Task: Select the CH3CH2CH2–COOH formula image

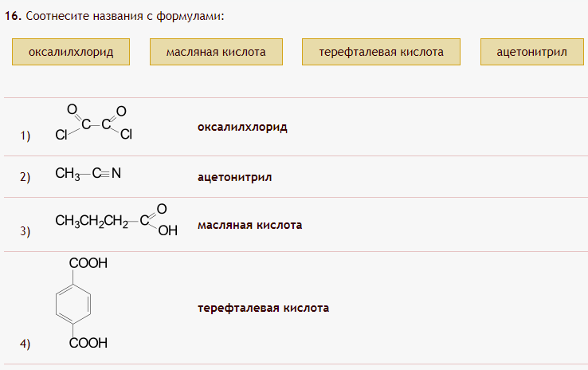Action: [112, 222]
